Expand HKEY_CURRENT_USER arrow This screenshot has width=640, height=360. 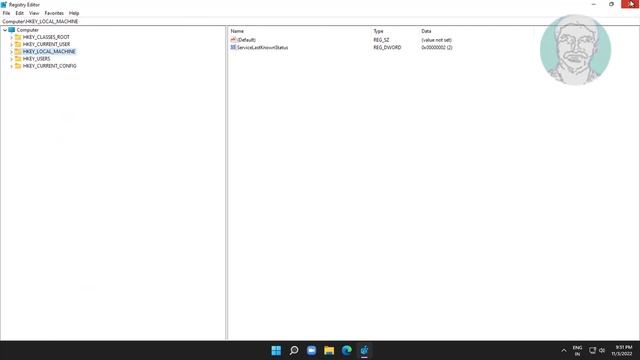coord(11,44)
